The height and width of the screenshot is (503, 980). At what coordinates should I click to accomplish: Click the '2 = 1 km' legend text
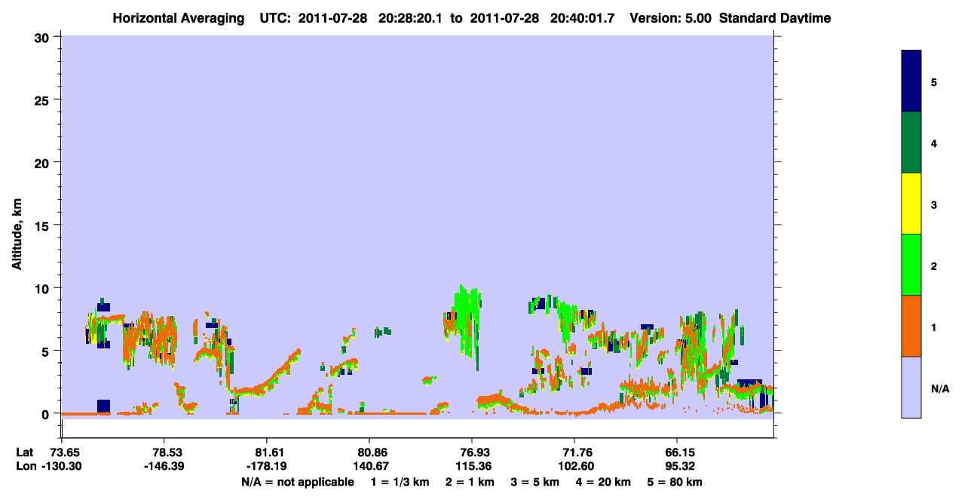[470, 482]
